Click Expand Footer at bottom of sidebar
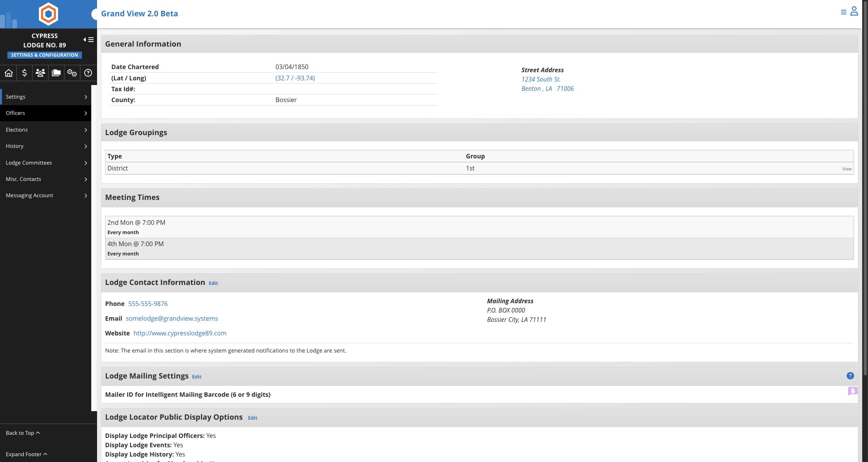 (26, 454)
